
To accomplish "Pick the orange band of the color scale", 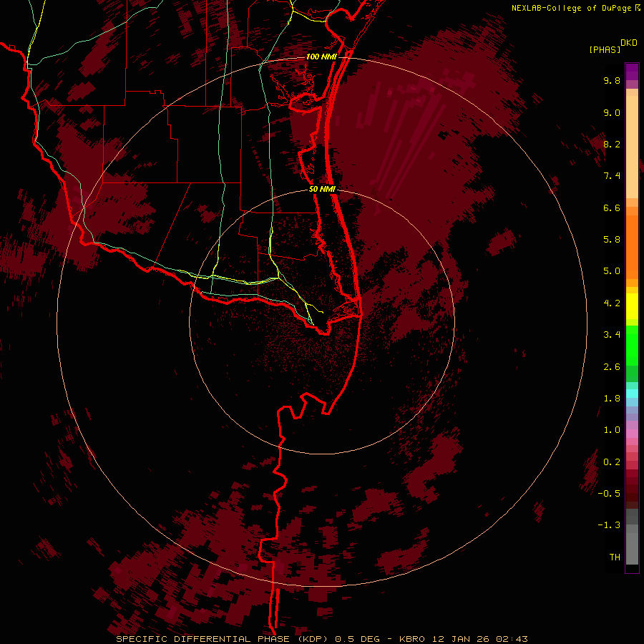I will tap(632, 248).
